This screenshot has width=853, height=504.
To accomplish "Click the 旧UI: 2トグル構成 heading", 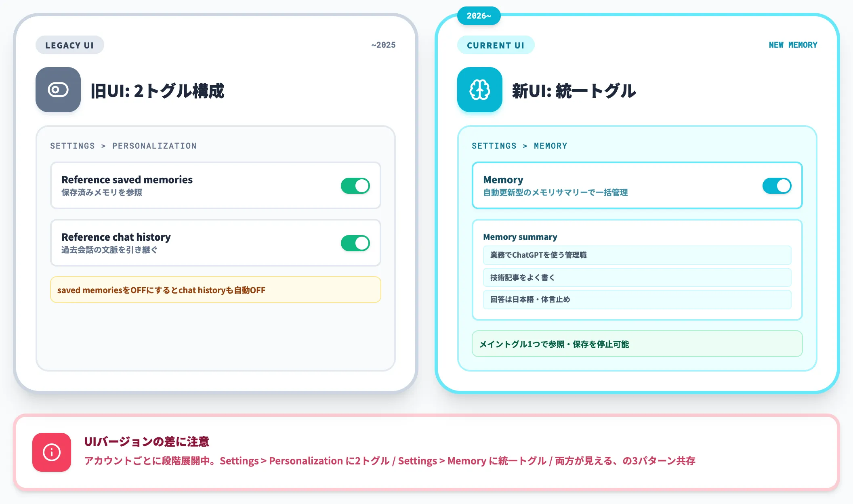I will (157, 90).
